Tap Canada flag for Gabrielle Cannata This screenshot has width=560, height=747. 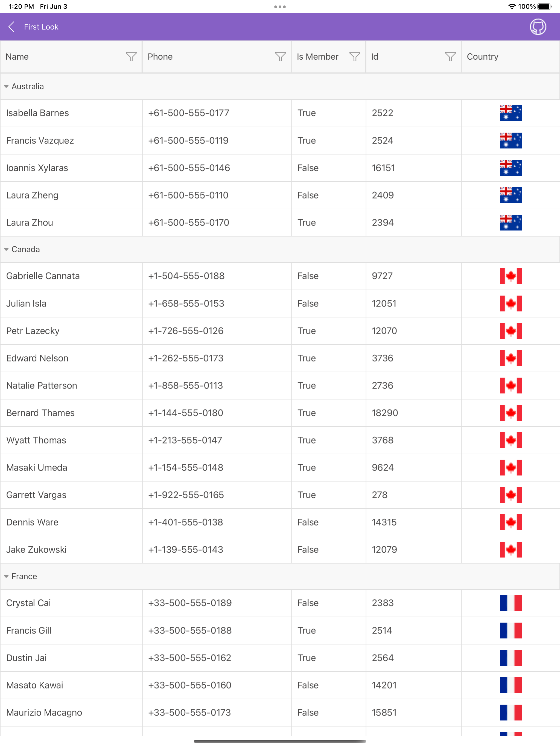point(510,276)
